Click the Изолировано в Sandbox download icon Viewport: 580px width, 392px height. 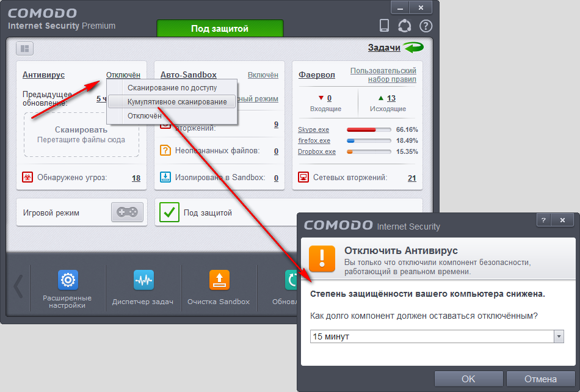tap(165, 177)
